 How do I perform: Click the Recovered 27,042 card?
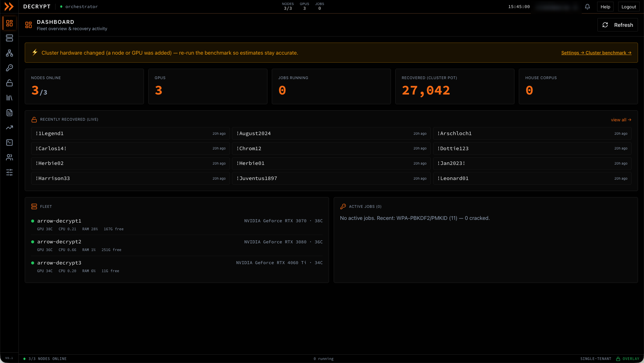coord(455,86)
